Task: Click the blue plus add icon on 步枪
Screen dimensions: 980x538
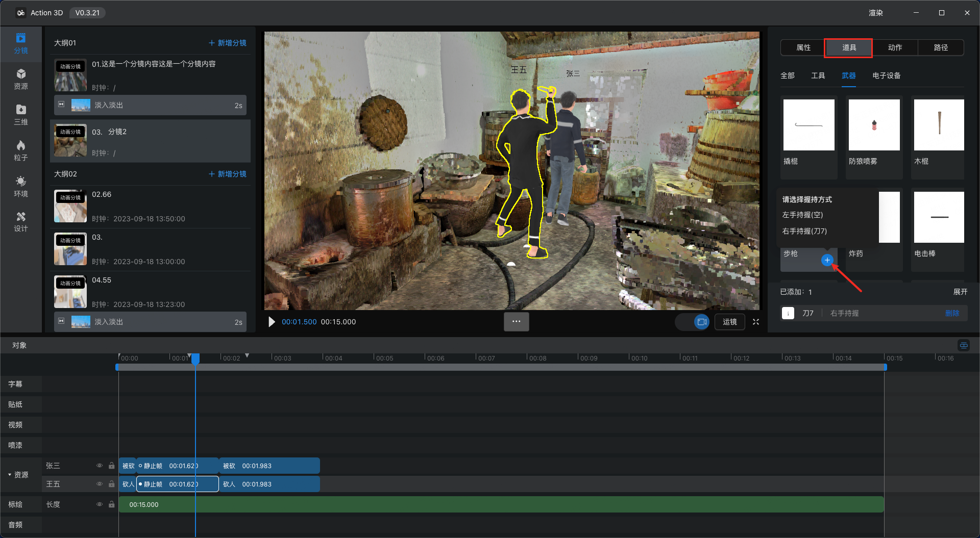Action: [x=827, y=260]
